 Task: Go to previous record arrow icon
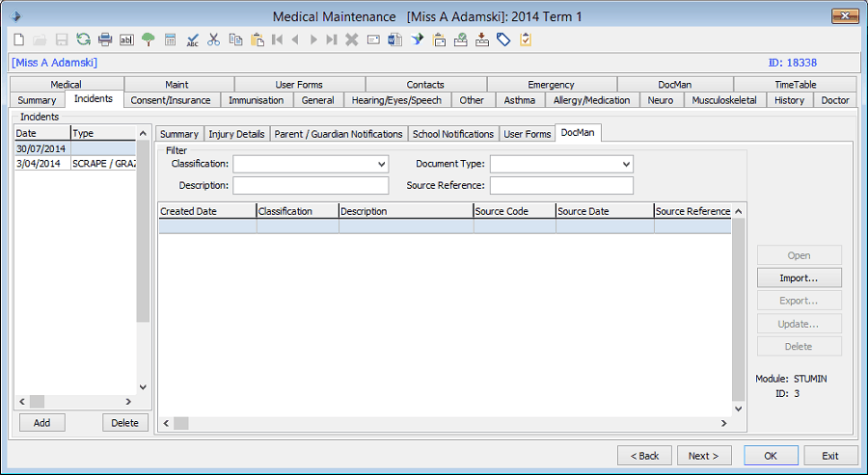pyautogui.click(x=295, y=40)
